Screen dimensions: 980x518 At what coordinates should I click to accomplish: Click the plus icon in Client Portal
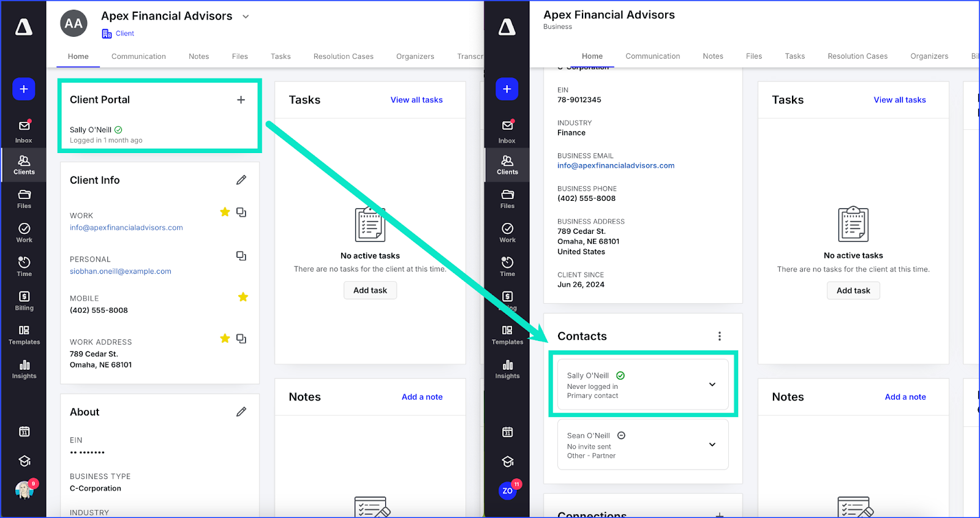click(241, 100)
